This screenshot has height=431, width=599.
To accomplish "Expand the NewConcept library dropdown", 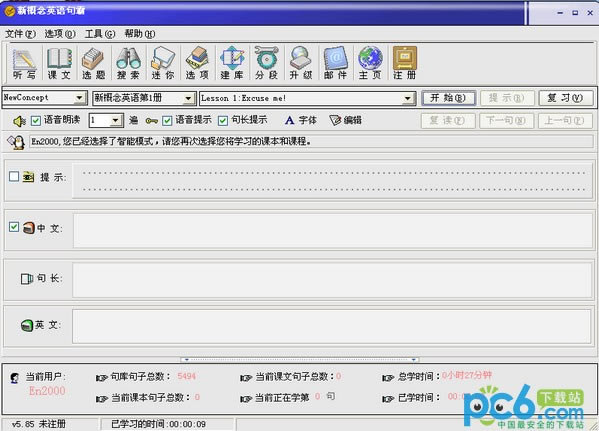I will point(79,98).
